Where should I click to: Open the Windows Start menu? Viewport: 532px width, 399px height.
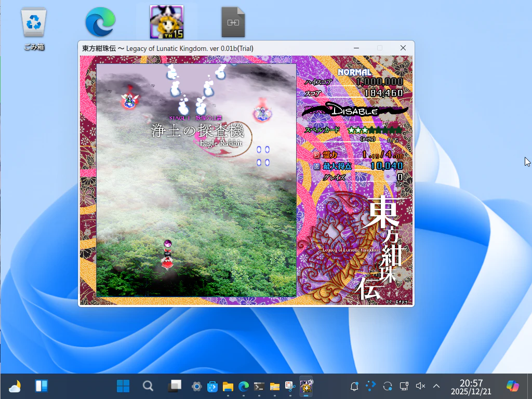(x=123, y=386)
